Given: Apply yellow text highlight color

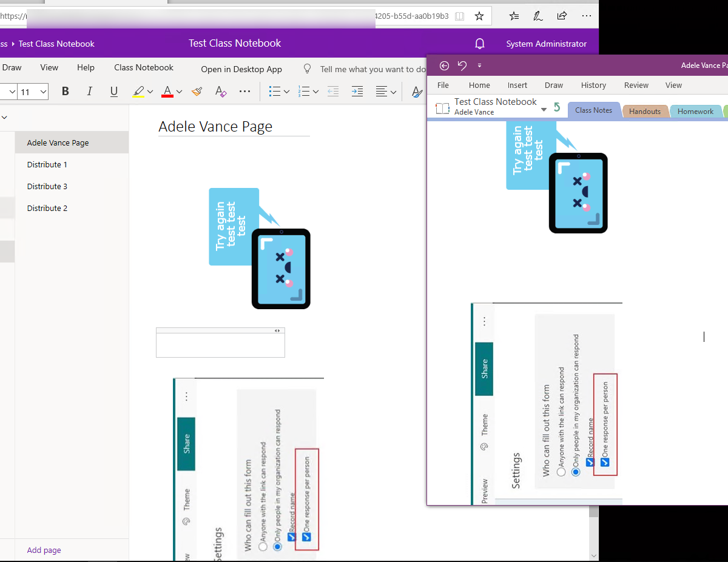Looking at the screenshot, I should tap(138, 92).
